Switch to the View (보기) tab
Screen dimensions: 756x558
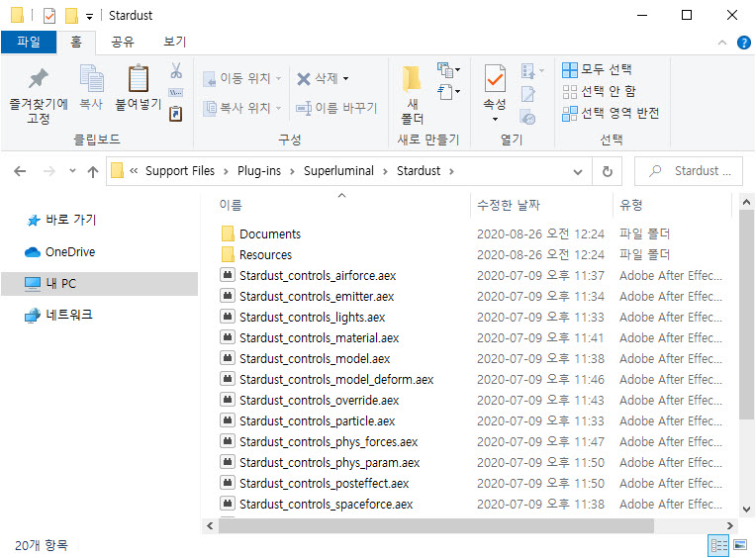pos(174,42)
